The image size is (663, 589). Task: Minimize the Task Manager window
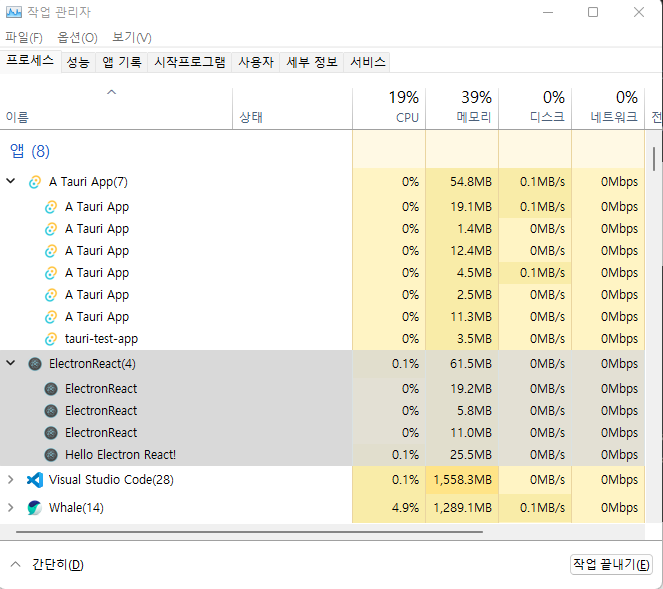548,12
